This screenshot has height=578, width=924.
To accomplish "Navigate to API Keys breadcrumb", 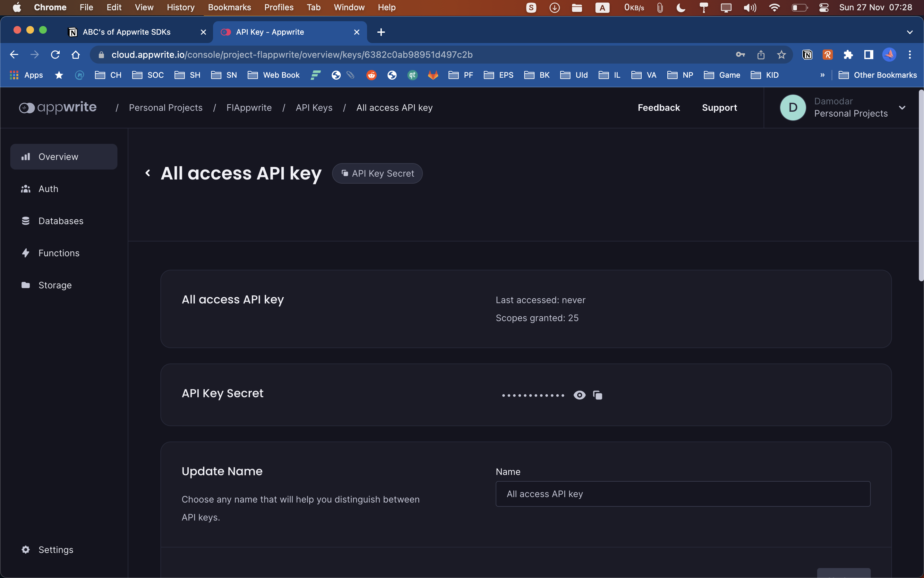I will (x=314, y=108).
